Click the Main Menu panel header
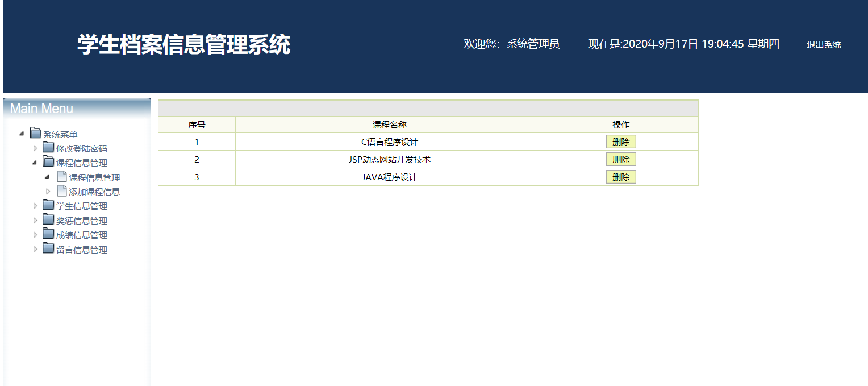The image size is (868, 386). click(x=77, y=108)
